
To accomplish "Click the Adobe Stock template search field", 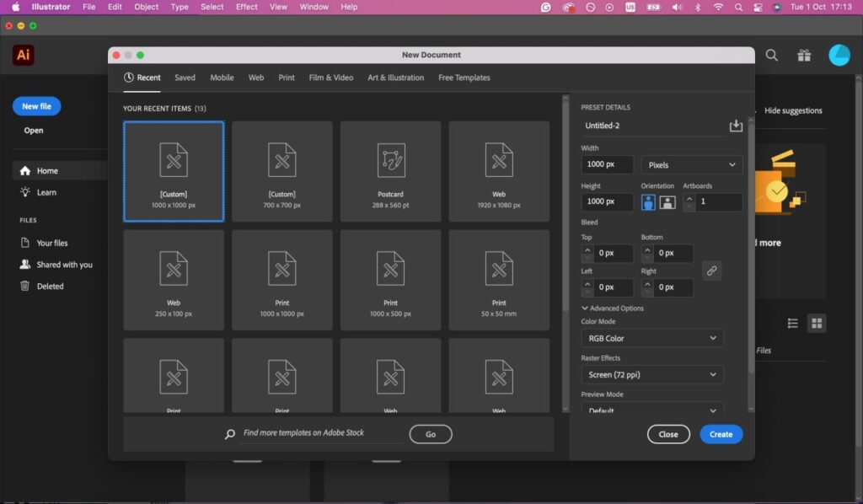I will click(324, 433).
